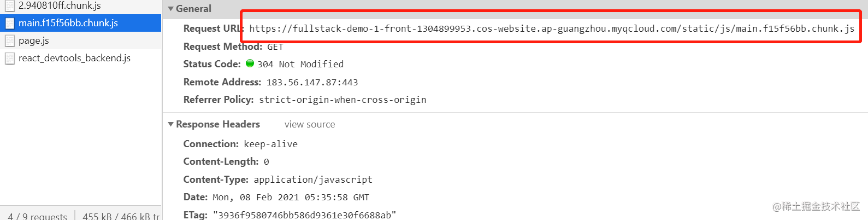Click the react_devtools_backend.js file icon
Screen dimensions: 868x220
9,58
